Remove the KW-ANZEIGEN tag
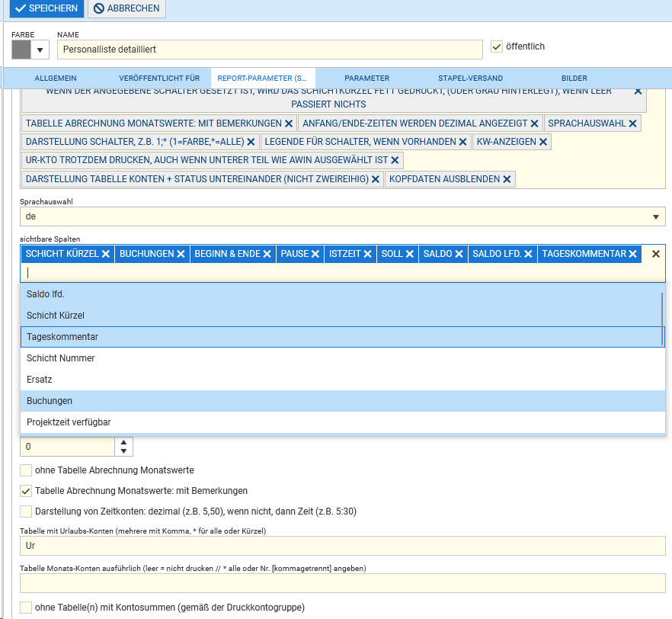 click(x=543, y=142)
